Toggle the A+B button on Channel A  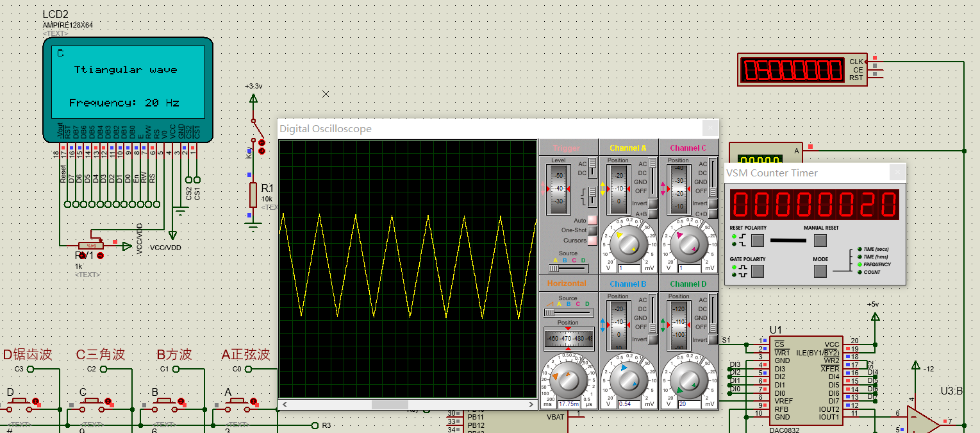[x=652, y=214]
